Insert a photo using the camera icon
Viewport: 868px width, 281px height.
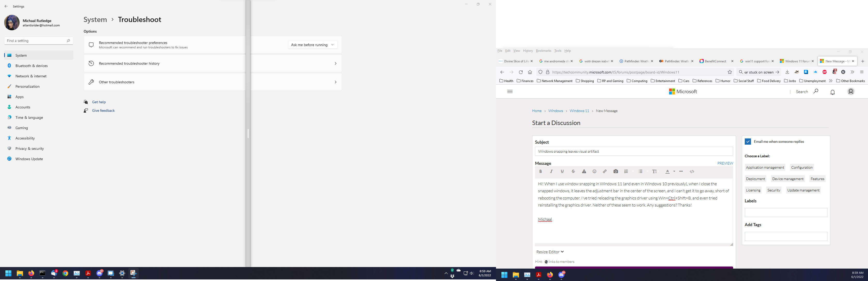(x=616, y=171)
